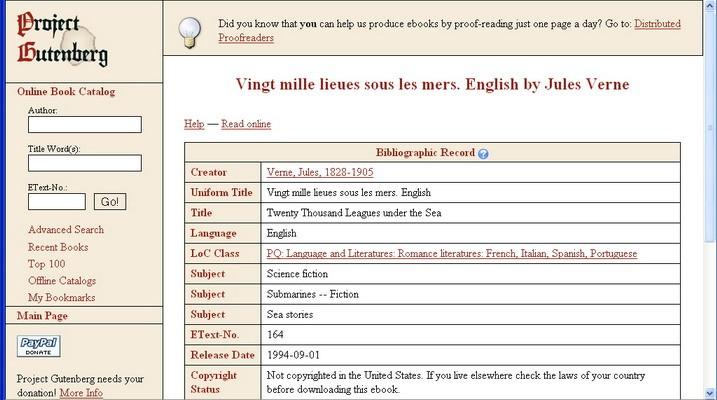This screenshot has height=400, width=717.
Task: Open author link Verne, Jules, 1828-1905
Action: point(320,172)
